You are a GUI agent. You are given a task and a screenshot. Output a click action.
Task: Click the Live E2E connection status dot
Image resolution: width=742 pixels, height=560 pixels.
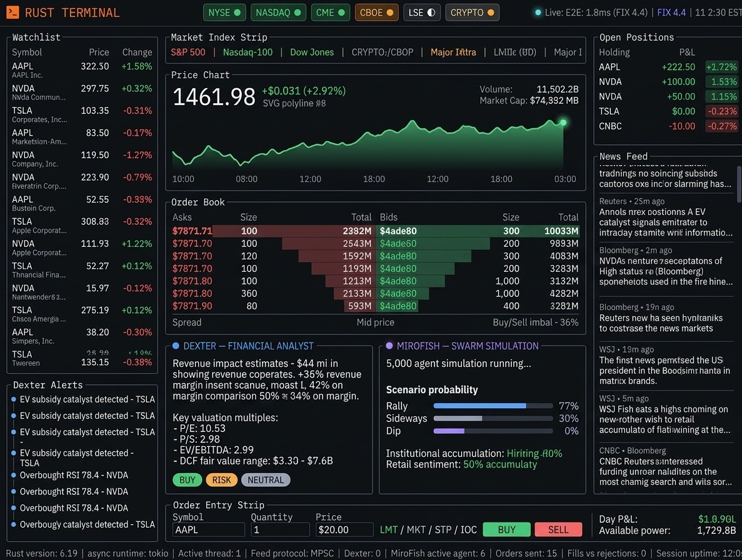(x=538, y=12)
